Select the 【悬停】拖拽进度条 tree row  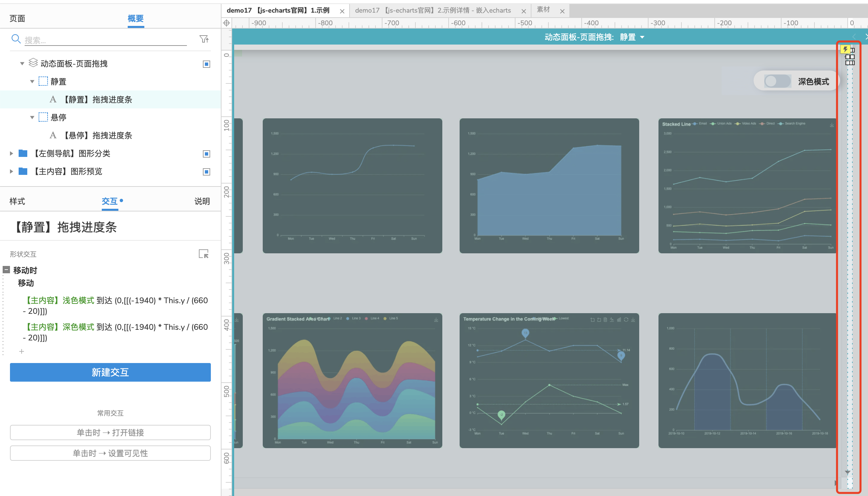pos(110,135)
